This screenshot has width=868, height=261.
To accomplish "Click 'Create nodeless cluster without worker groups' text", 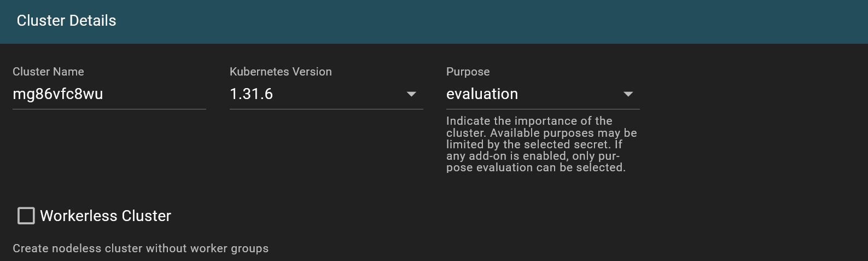I will pyautogui.click(x=141, y=248).
